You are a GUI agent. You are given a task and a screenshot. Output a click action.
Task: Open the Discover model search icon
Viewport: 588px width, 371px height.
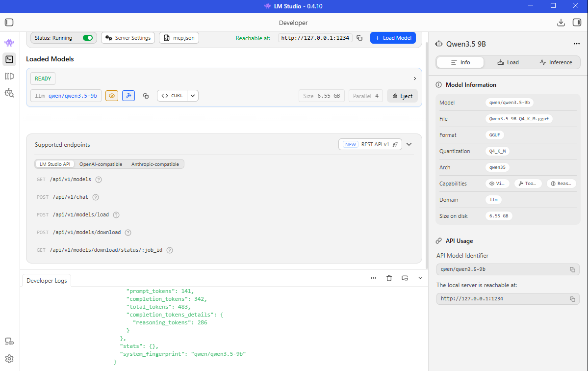click(x=9, y=92)
